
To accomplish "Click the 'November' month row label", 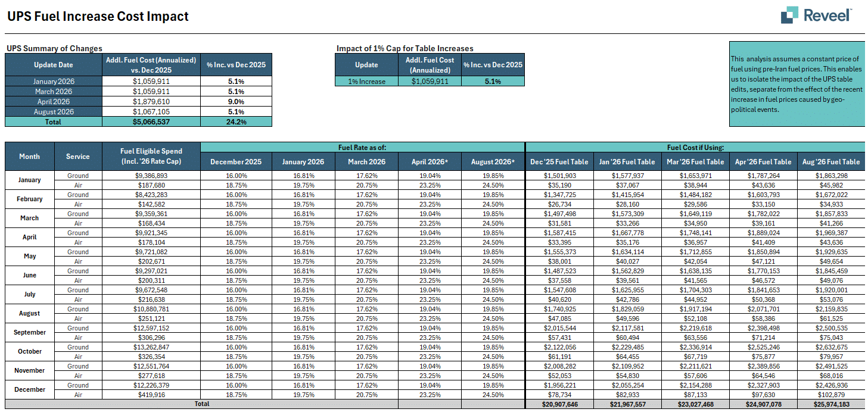I will click(x=29, y=371).
